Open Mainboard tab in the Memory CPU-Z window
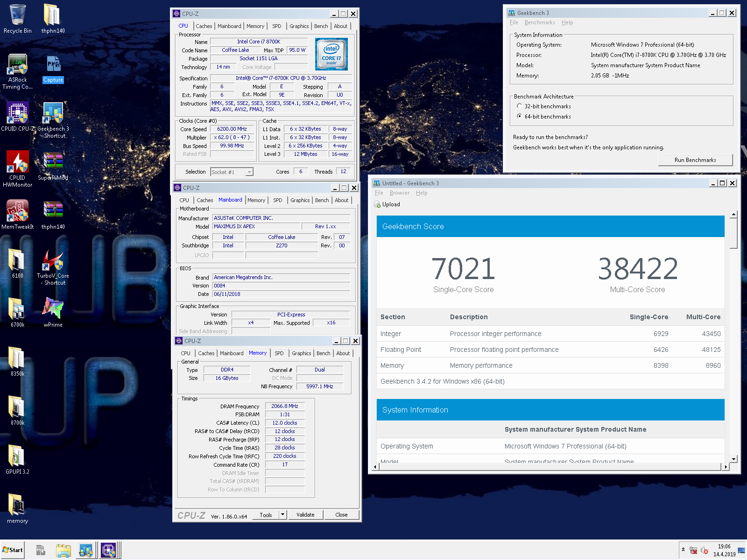 (232, 353)
